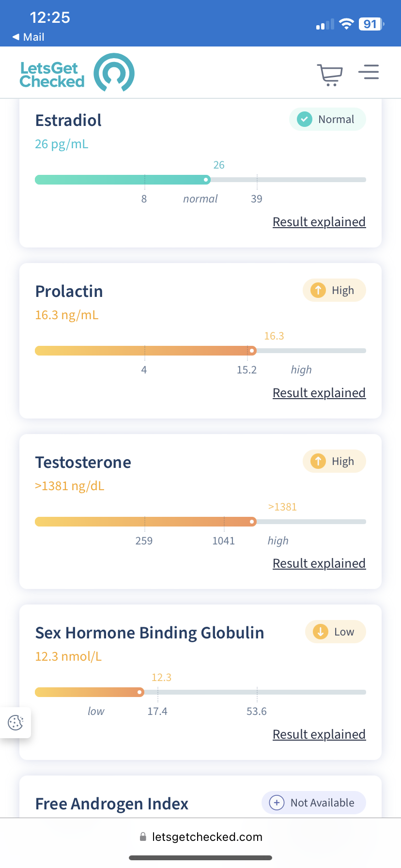Open Prolactin Result explained link
This screenshot has height=868, width=401.
click(x=319, y=393)
